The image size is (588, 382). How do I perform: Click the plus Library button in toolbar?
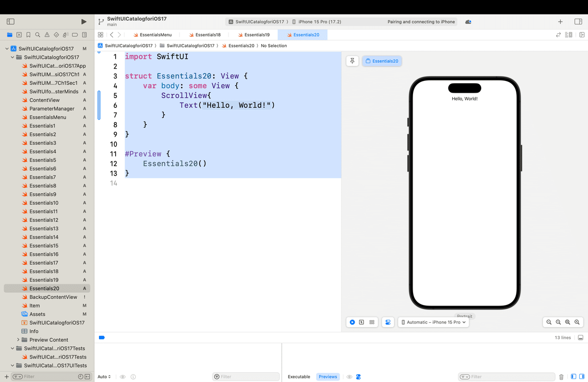(561, 22)
